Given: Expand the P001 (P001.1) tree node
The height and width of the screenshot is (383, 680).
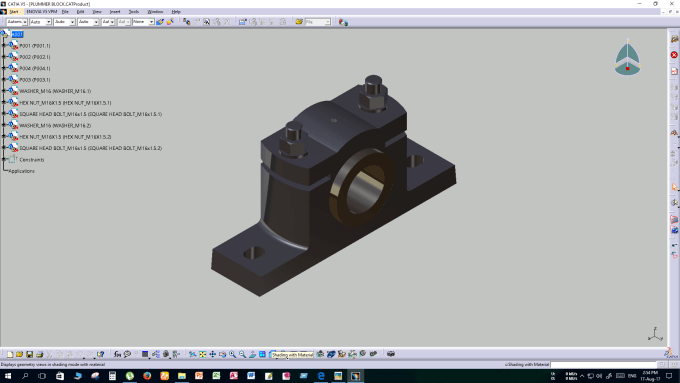Looking at the screenshot, I should click(4, 46).
